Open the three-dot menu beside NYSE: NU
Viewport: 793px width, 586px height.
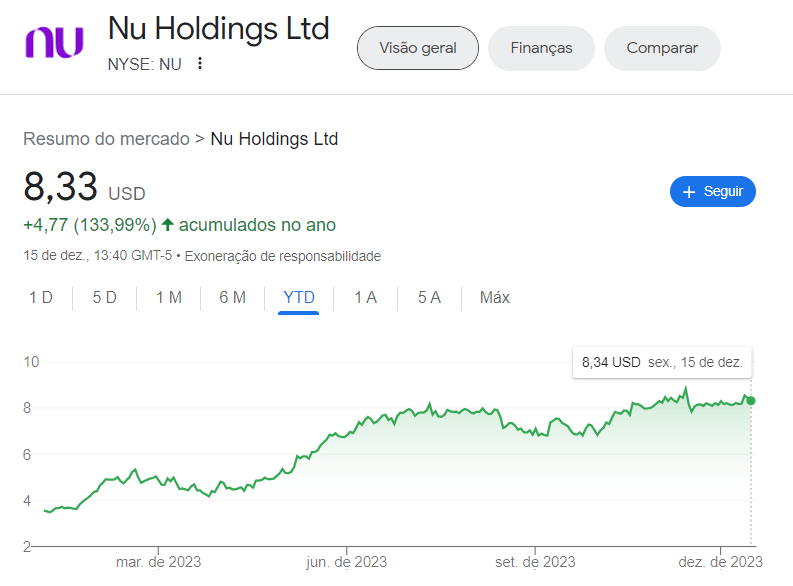coord(200,64)
